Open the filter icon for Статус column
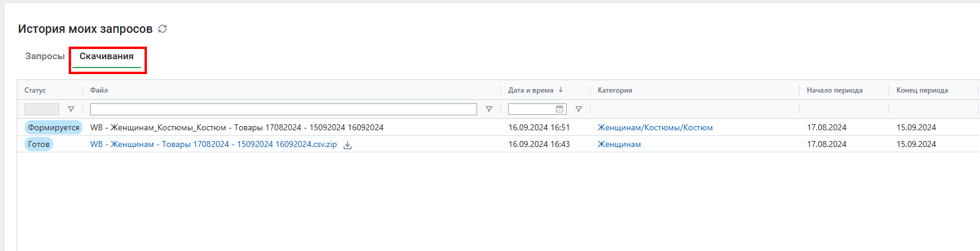The image size is (980, 251). point(71,109)
